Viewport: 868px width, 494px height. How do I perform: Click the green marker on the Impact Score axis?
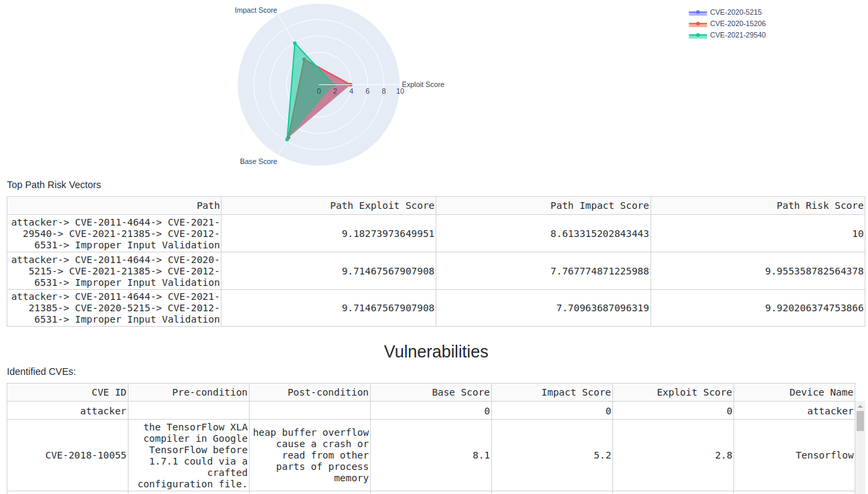coord(294,44)
